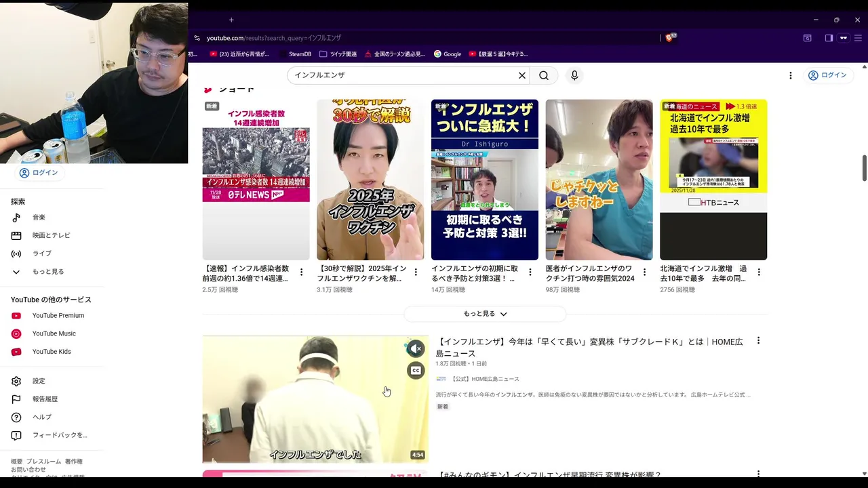868x488 pixels.
Task: Open options menu for 【速報】インフル感染者数 short
Action: (301, 272)
